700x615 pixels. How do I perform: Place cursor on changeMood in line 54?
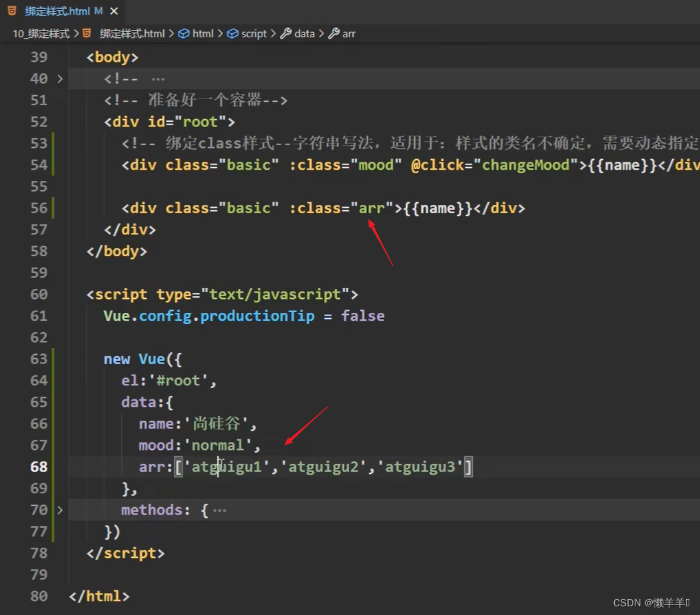tap(525, 164)
